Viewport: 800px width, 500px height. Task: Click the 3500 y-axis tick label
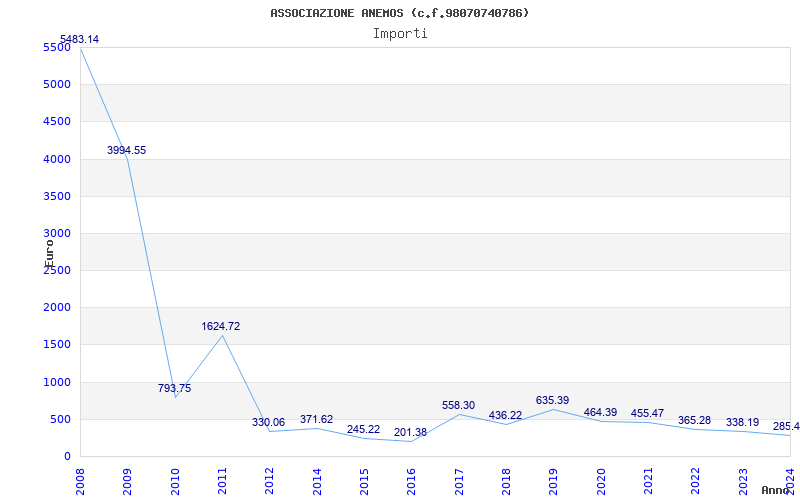tap(57, 196)
